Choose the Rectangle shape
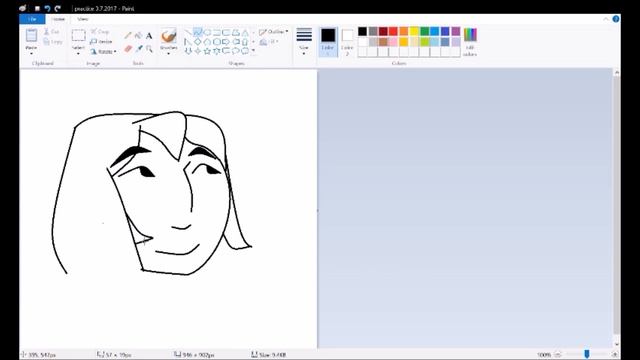This screenshot has height=360, width=640. click(x=217, y=32)
